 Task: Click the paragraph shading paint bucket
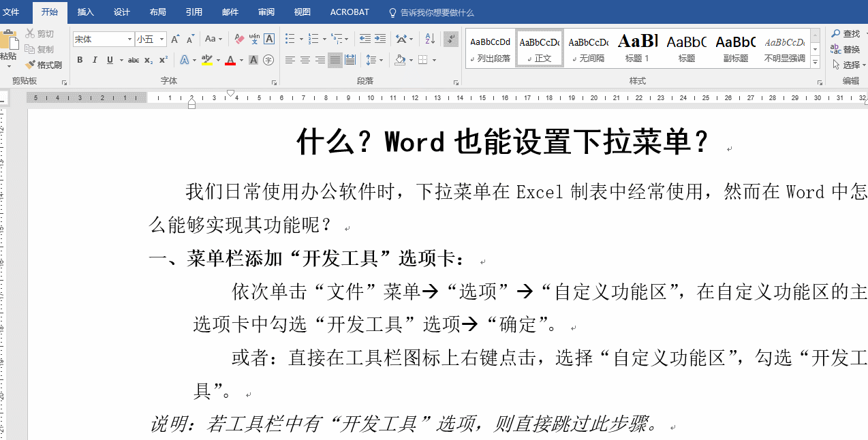click(x=401, y=60)
